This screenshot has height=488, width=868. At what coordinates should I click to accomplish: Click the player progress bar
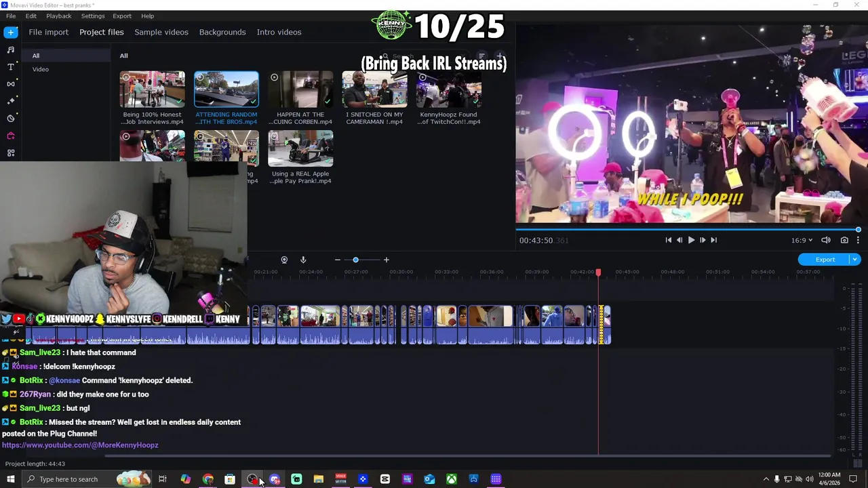687,230
